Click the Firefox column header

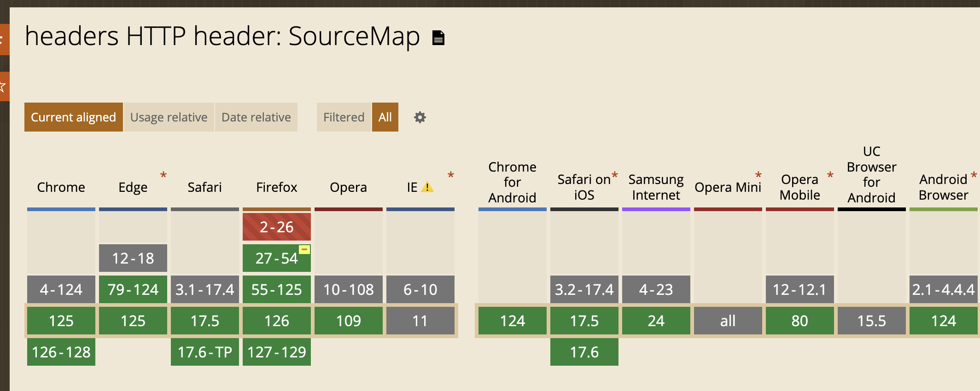277,187
